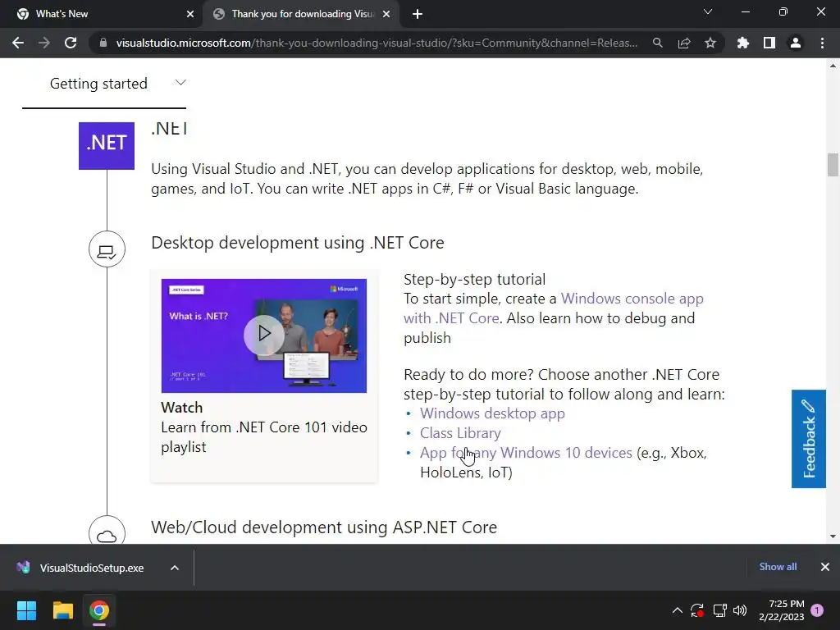Click the Chrome taskbar icon

[x=99, y=610]
